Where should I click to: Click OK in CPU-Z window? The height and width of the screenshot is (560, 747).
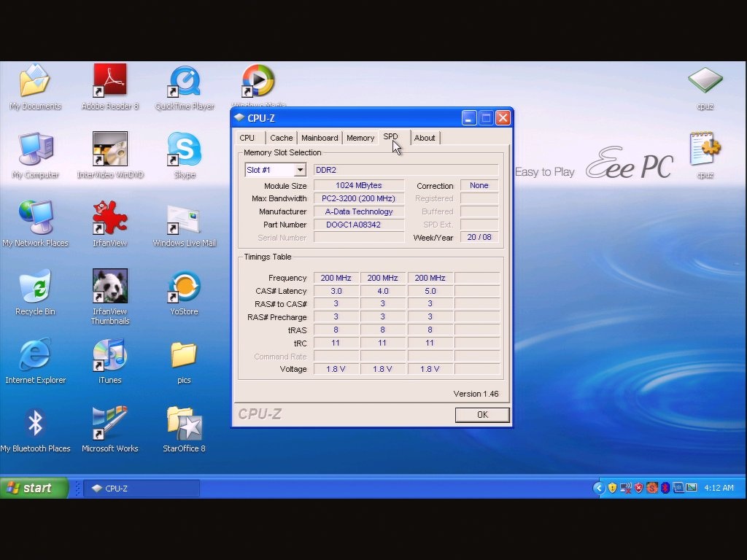click(482, 415)
